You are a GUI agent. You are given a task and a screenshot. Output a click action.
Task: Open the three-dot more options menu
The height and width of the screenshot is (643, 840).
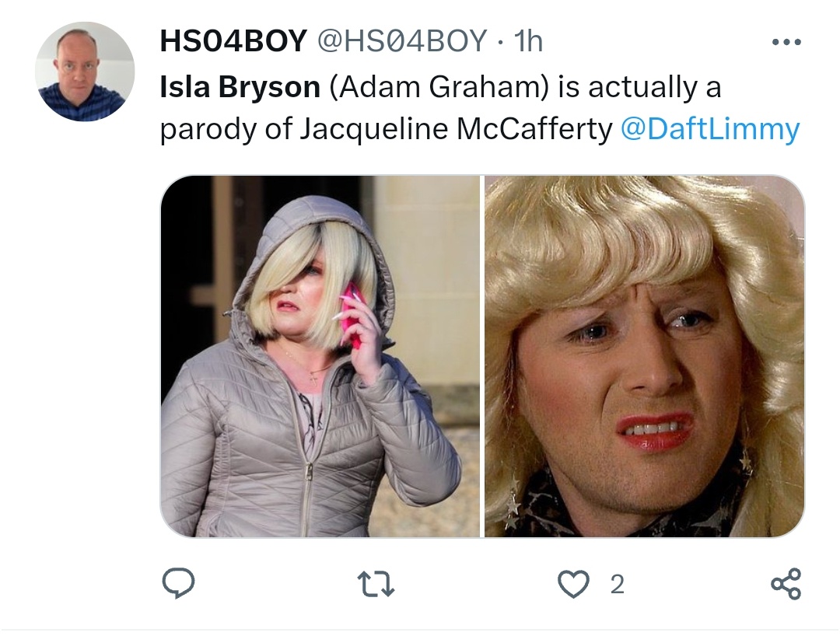click(x=786, y=41)
